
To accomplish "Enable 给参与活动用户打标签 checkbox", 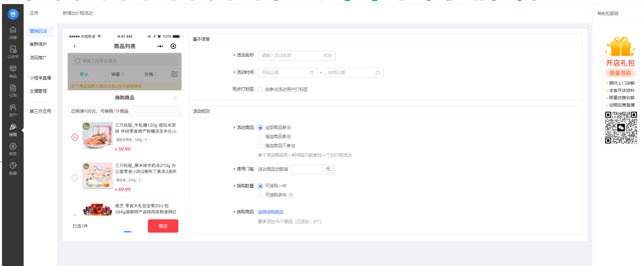I will coord(260,90).
